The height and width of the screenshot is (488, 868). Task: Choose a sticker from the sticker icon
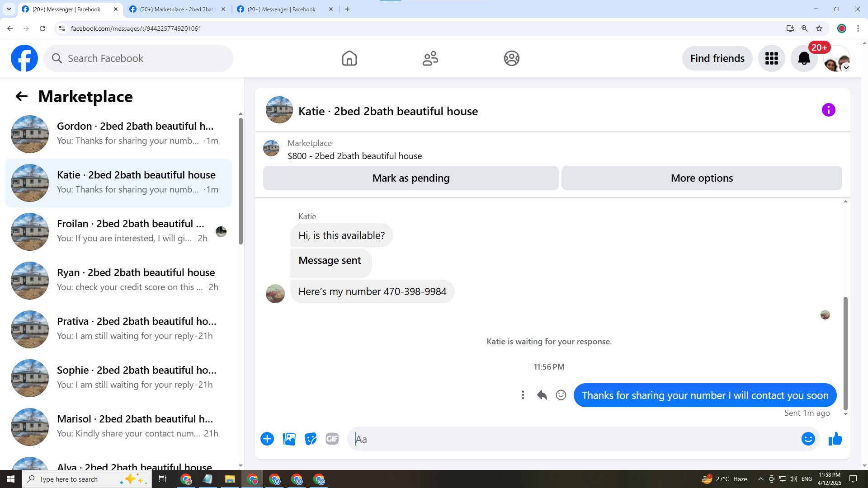coord(311,439)
